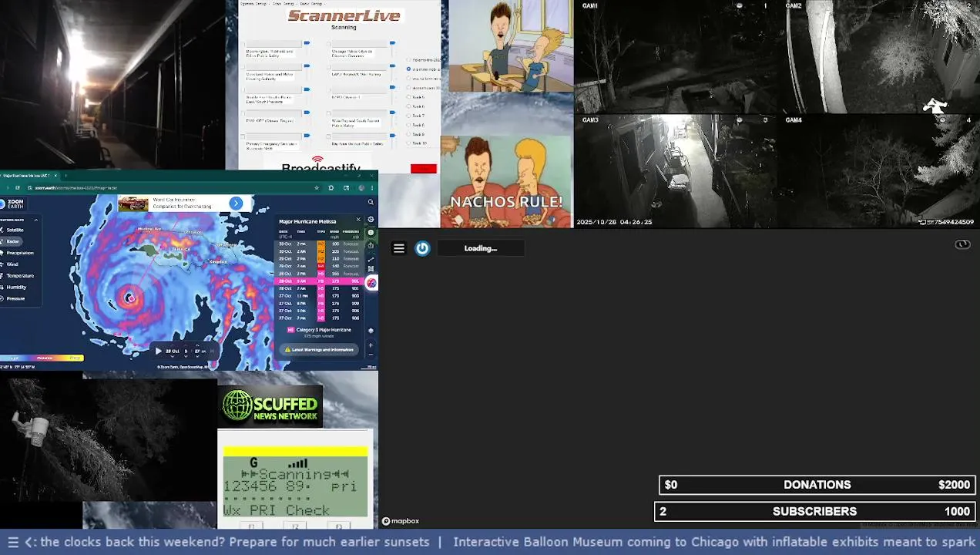Viewport: 980px width, 555px height.
Task: Click the Subscribers goal bar
Action: [815, 511]
